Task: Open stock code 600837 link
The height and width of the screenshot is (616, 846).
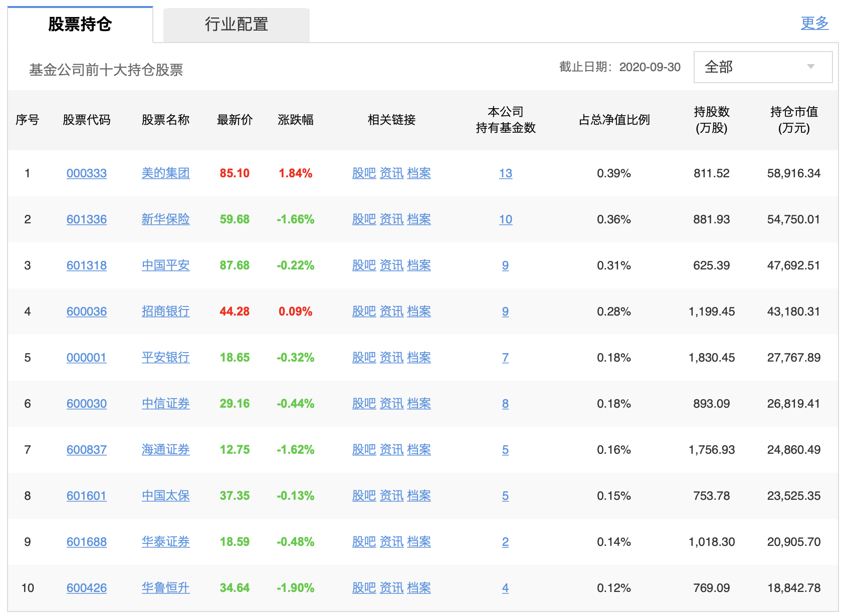Action: (87, 450)
